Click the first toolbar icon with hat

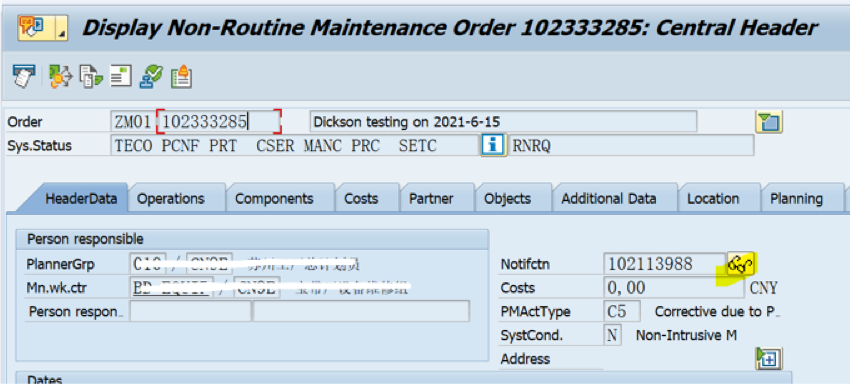23,76
